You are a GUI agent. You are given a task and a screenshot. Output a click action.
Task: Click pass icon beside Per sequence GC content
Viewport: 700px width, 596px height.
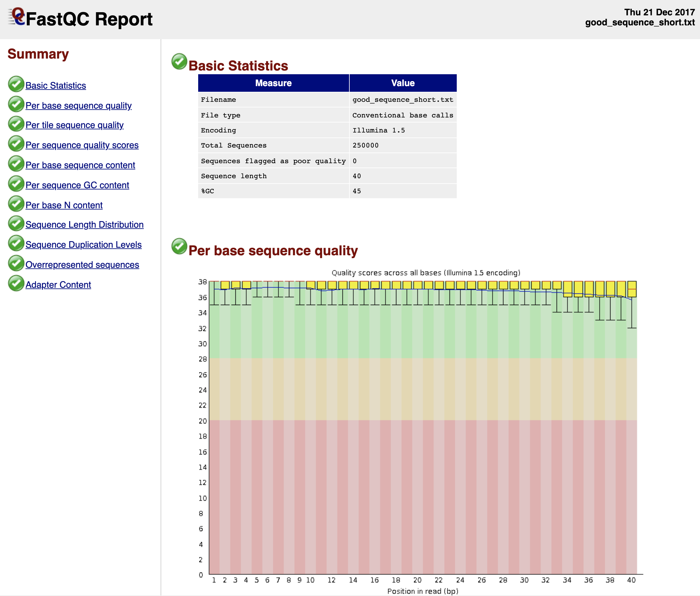click(16, 184)
